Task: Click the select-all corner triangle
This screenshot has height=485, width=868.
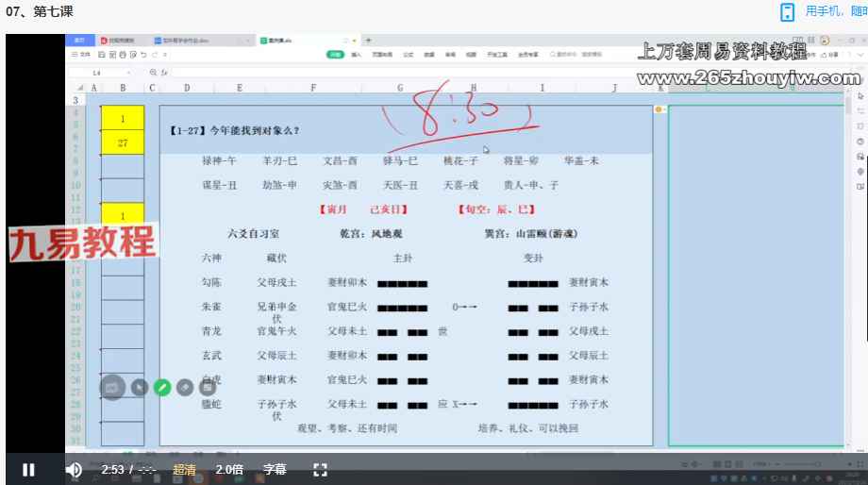Action: pyautogui.click(x=81, y=88)
